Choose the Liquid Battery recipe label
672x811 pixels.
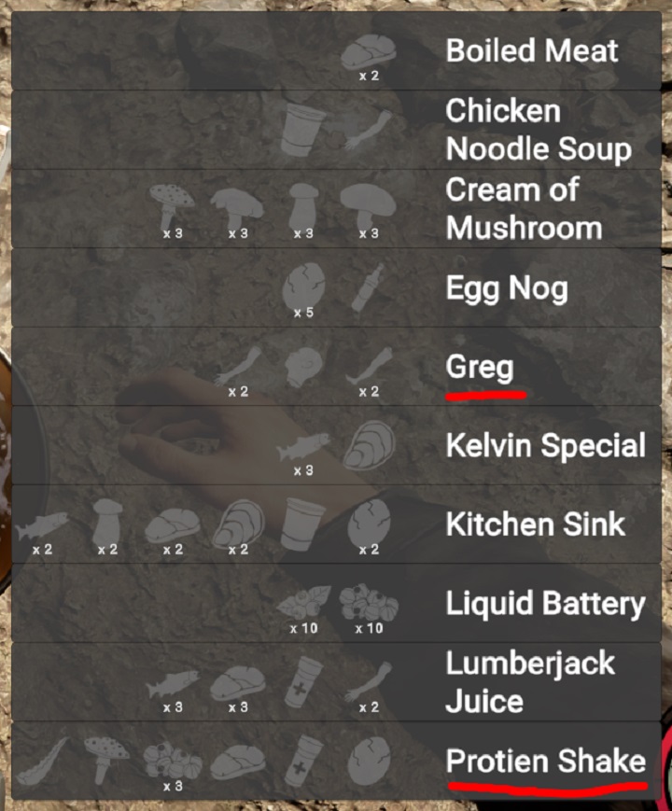tap(546, 604)
